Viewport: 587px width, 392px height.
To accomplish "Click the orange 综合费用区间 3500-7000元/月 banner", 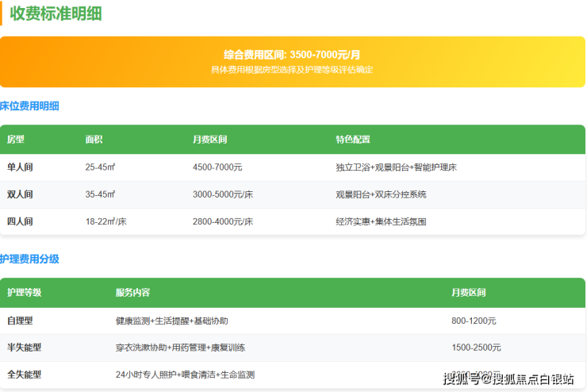I will (292, 61).
